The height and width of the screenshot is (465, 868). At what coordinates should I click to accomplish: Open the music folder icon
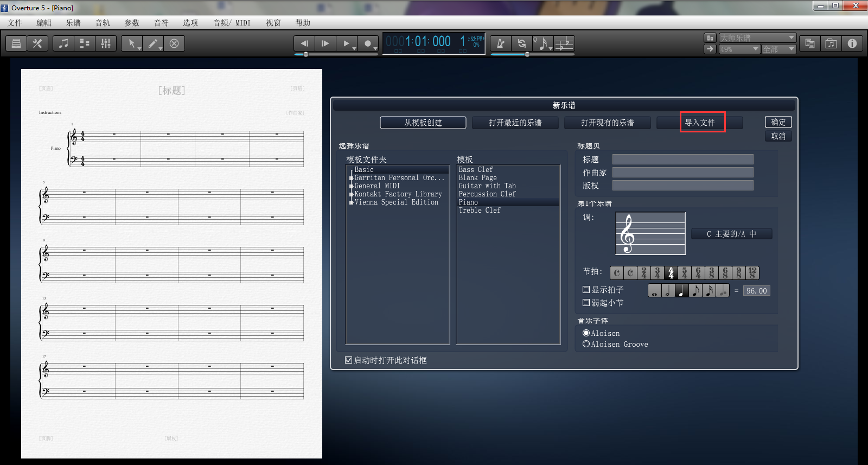pos(831,43)
